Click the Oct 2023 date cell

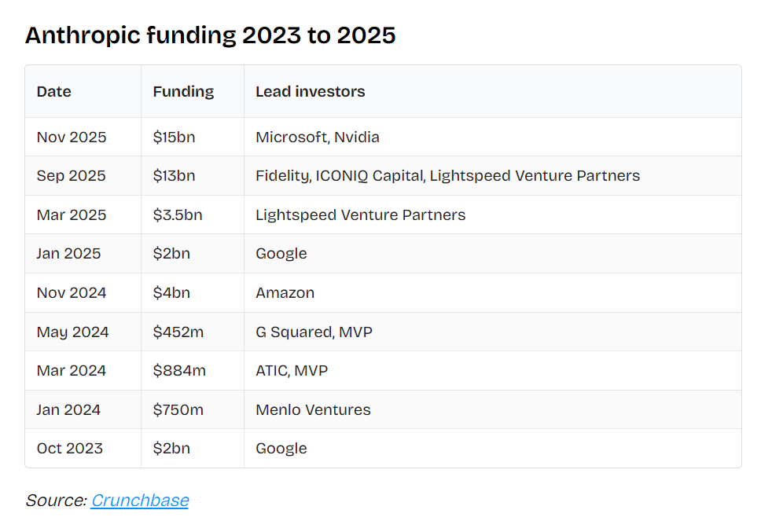[x=69, y=448]
